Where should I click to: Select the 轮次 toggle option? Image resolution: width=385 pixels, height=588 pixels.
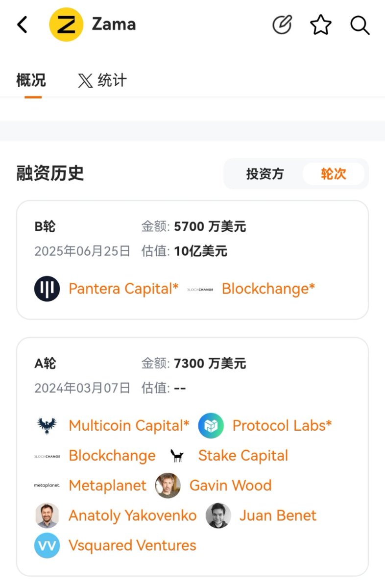tap(334, 173)
